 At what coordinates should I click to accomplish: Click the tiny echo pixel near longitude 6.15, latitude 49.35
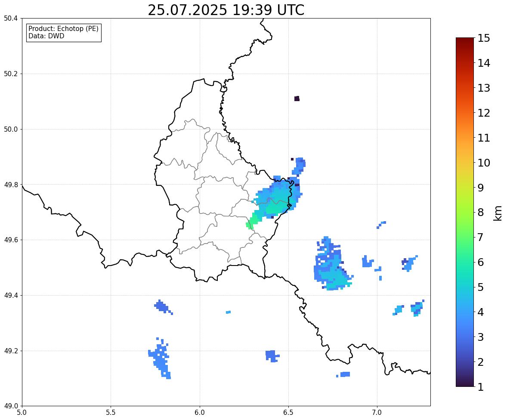(228, 312)
